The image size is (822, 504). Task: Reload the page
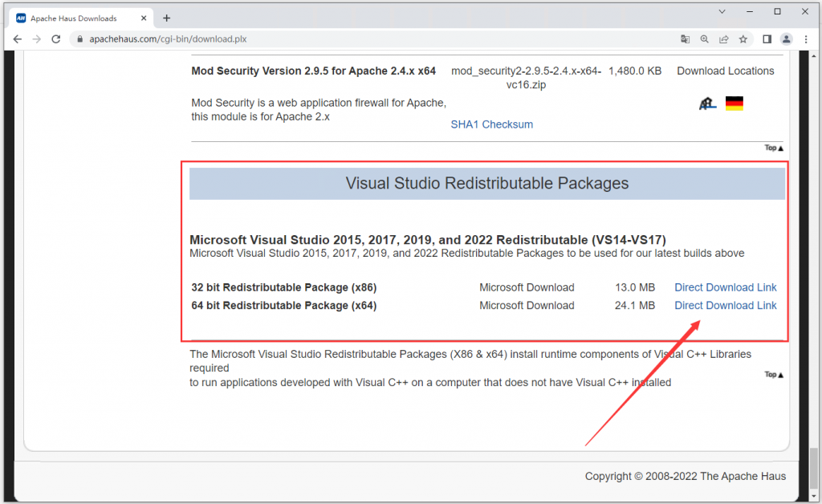(56, 39)
